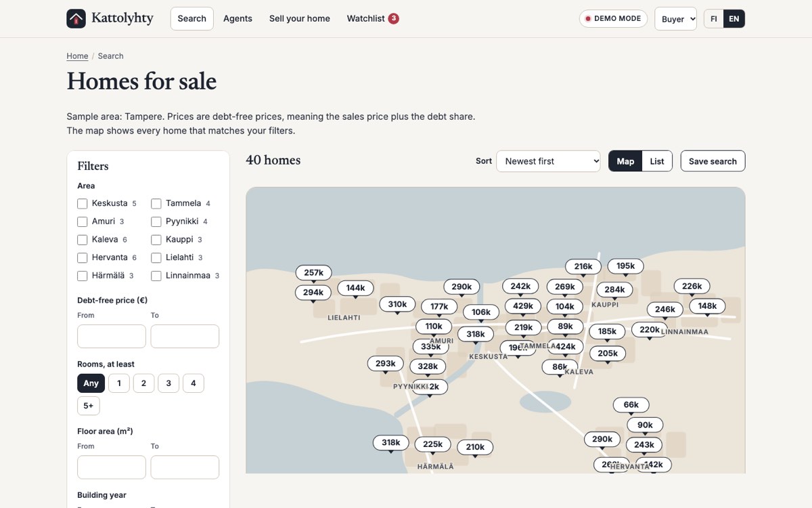The image size is (812, 508).
Task: Open the 246k map marker
Action: coord(665,309)
